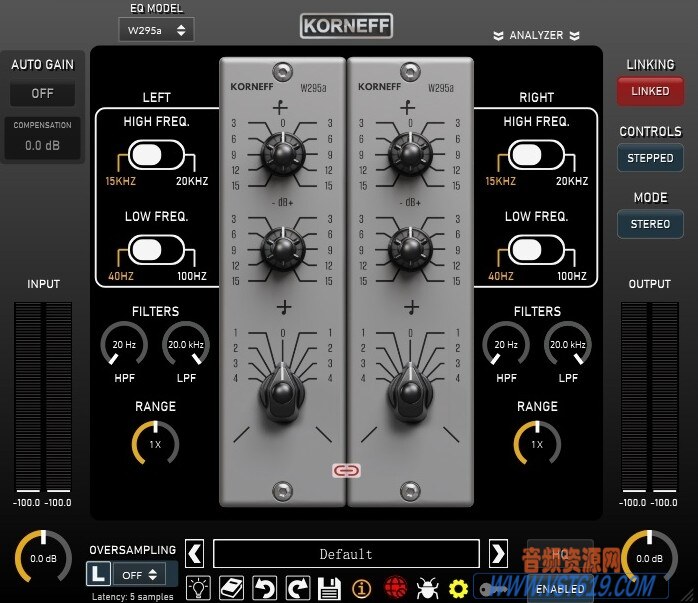Click the redo arrow icon
698x603 pixels.
[297, 588]
